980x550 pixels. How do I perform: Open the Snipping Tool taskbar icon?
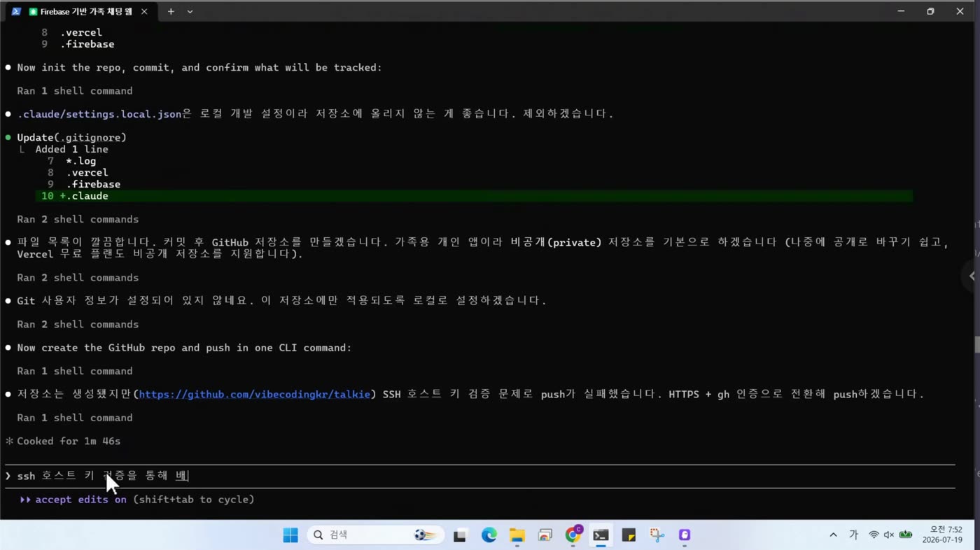(657, 535)
